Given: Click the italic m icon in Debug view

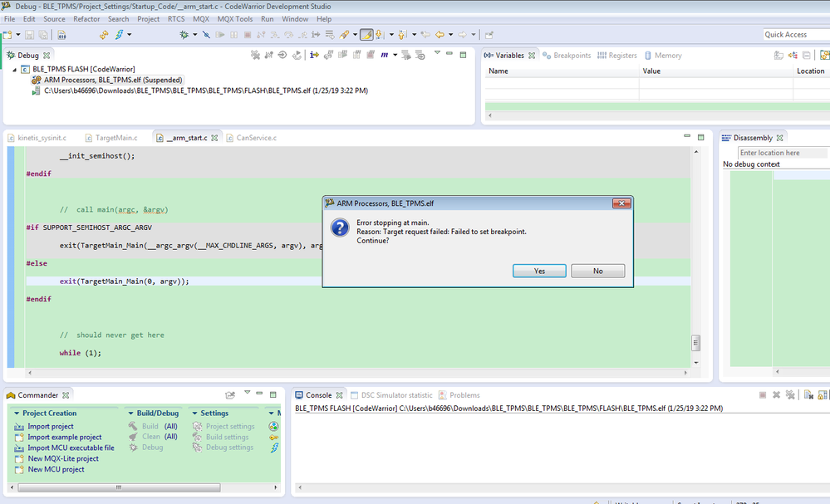Looking at the screenshot, I should coord(385,55).
